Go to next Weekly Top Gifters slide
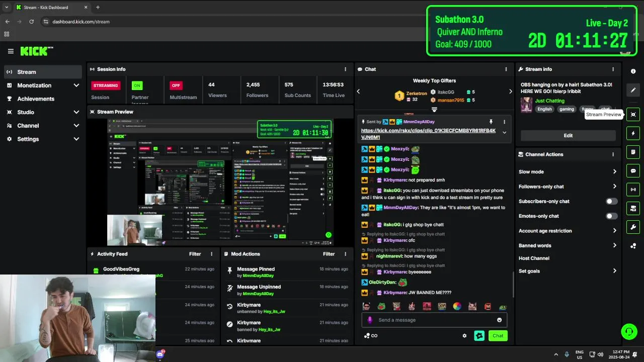 pyautogui.click(x=510, y=92)
